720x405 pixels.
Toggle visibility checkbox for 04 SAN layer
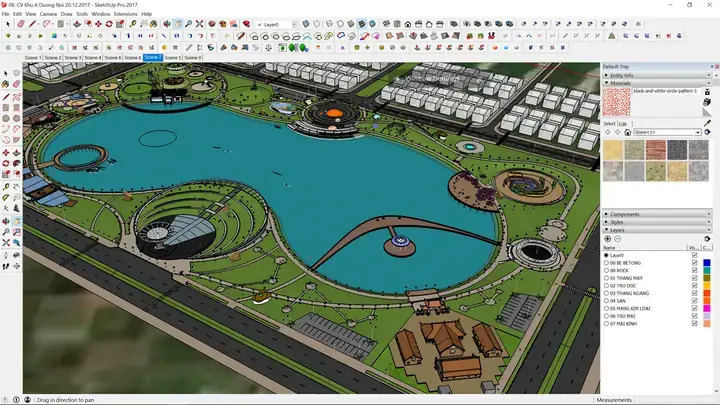(x=694, y=301)
